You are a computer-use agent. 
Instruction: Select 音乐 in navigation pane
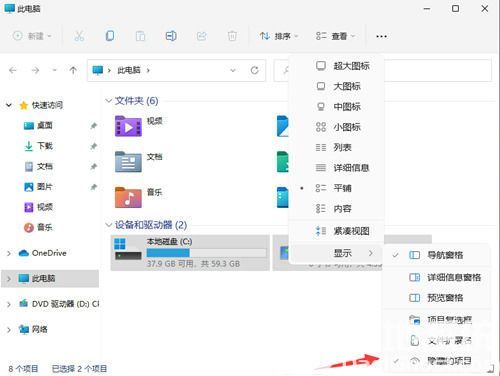click(x=44, y=227)
